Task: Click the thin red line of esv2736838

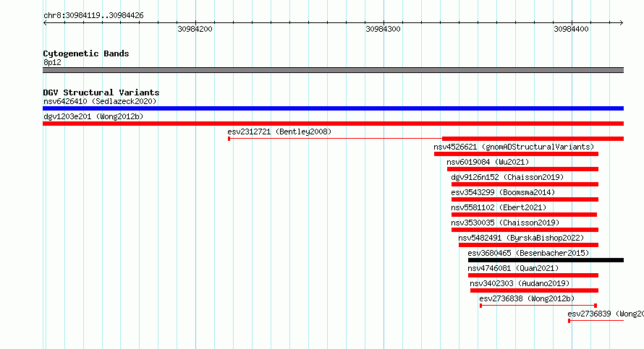Action: tap(538, 306)
